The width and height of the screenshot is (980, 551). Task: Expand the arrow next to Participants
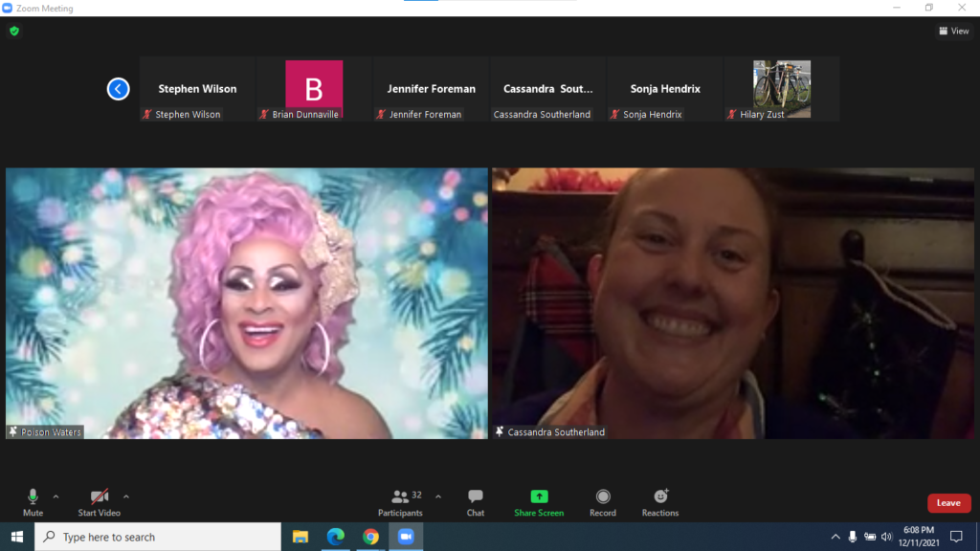[x=438, y=496]
